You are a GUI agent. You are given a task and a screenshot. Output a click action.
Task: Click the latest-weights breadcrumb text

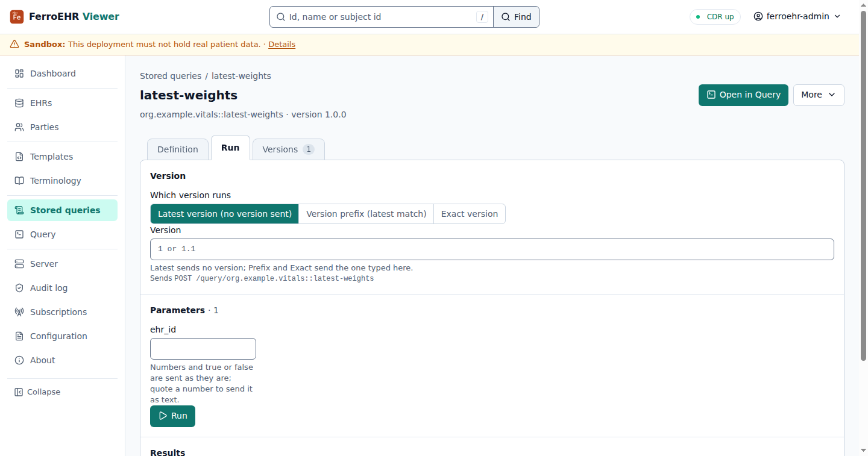[241, 76]
